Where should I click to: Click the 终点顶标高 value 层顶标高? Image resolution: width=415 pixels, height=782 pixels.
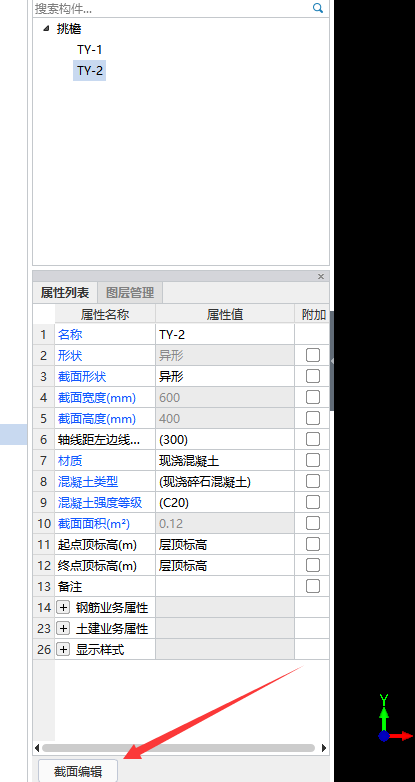point(225,565)
